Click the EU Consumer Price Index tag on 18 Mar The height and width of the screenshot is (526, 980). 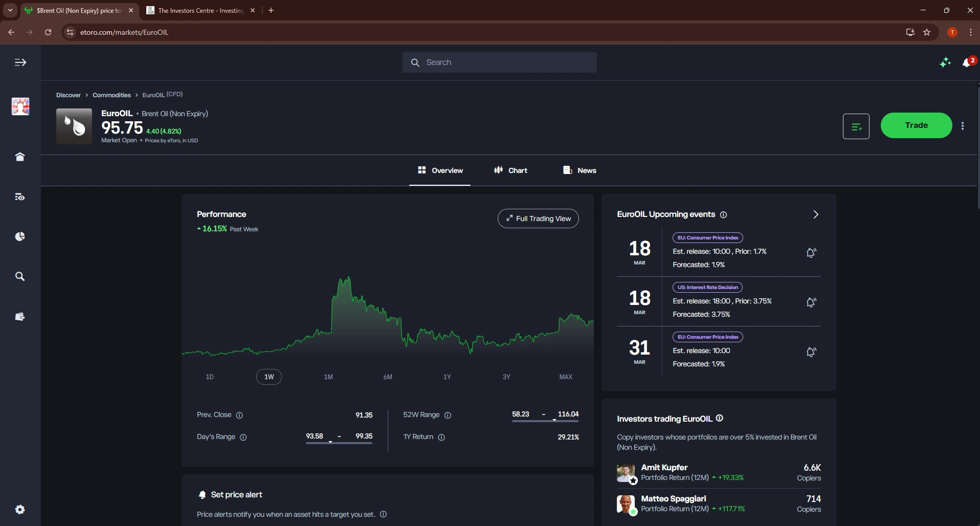[708, 238]
